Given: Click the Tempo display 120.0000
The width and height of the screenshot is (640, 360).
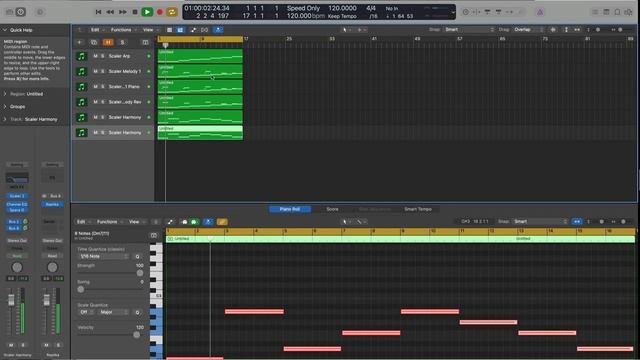Looking at the screenshot, I should point(342,8).
